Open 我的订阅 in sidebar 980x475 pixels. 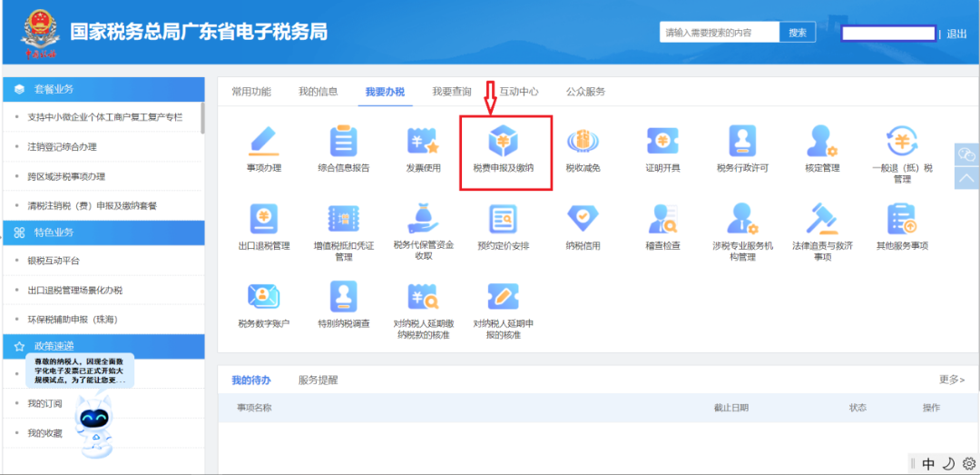pyautogui.click(x=45, y=403)
